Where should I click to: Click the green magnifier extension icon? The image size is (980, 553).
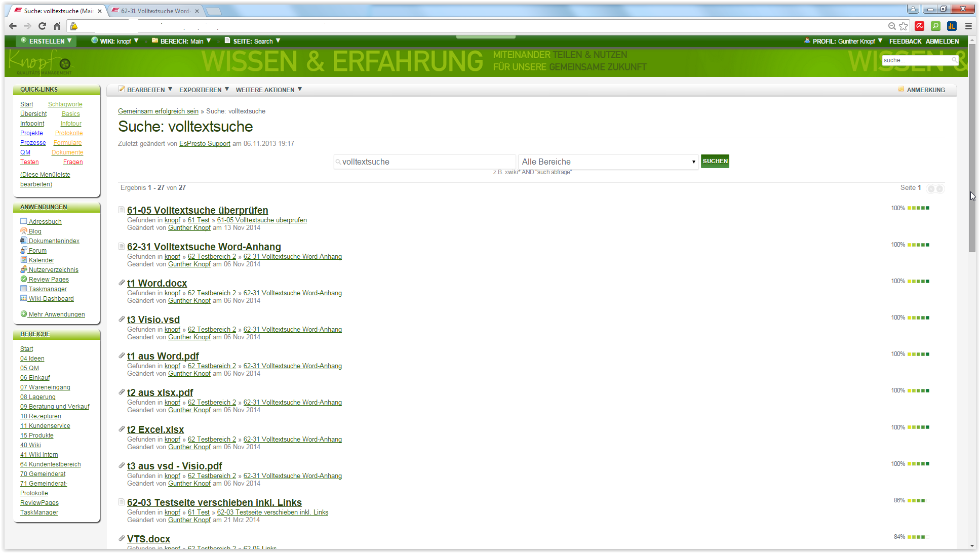(935, 26)
